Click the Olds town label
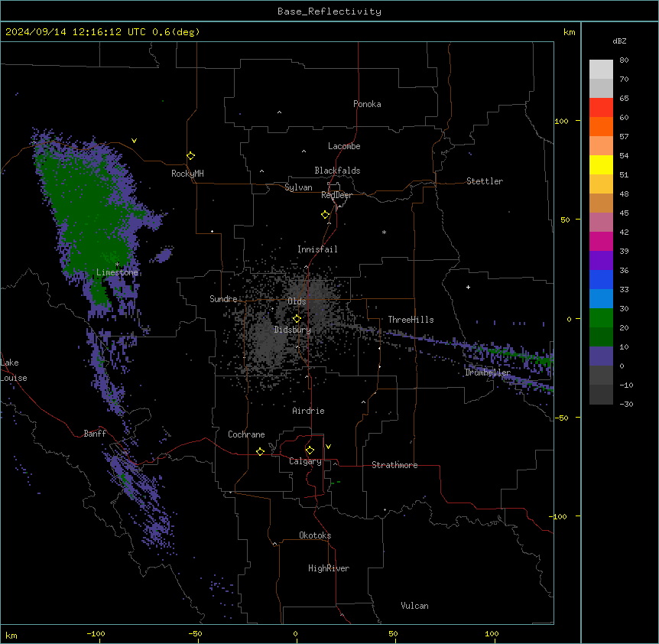The image size is (659, 644). (297, 301)
